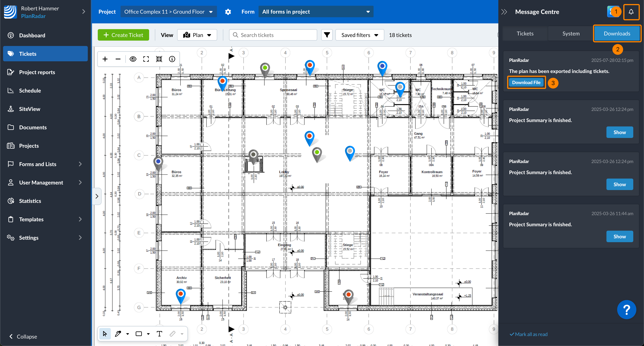644x346 pixels.
Task: Open plan info icon
Action: [x=172, y=59]
